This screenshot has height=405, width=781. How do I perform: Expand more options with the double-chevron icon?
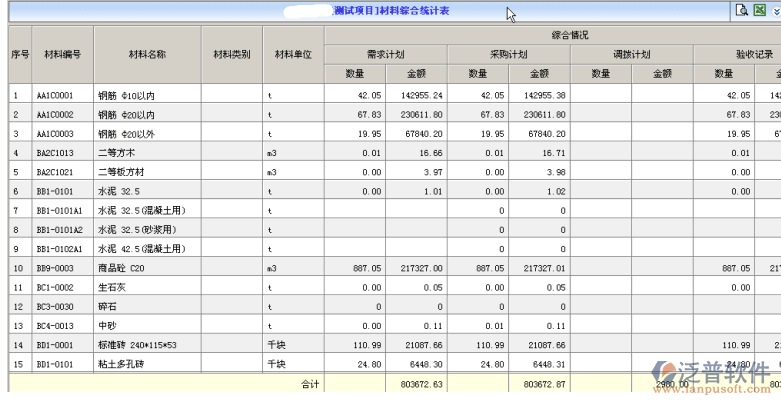tap(774, 11)
